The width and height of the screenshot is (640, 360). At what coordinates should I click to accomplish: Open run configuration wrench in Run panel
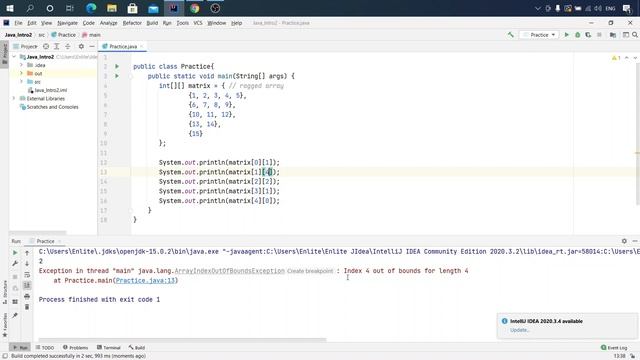(x=15, y=264)
